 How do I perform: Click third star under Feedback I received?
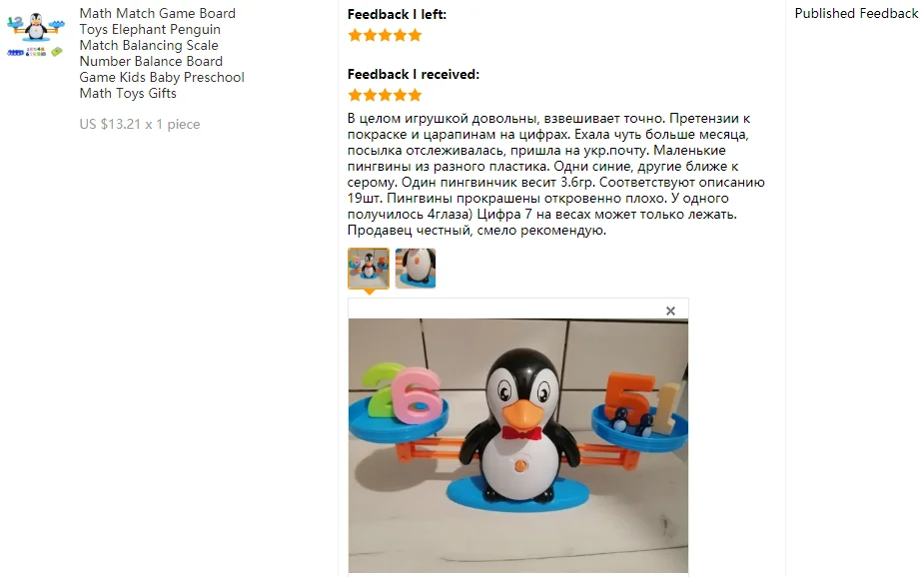385,95
